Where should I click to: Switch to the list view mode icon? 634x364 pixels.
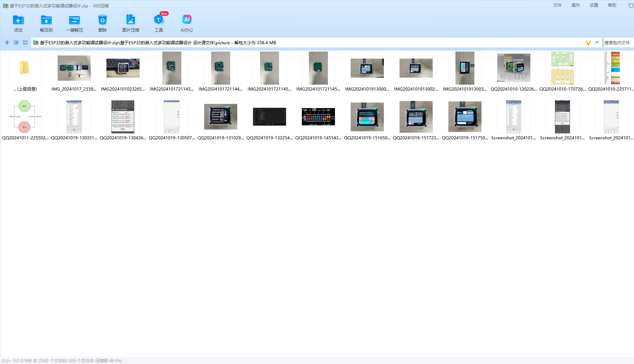16,42
